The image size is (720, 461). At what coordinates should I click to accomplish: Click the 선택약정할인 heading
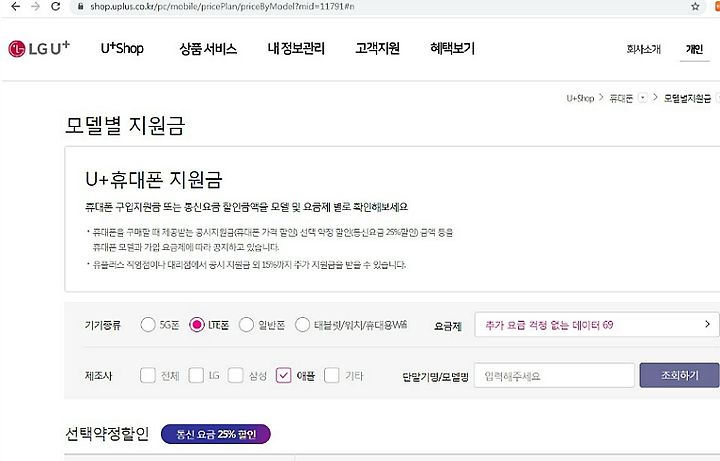(x=107, y=434)
